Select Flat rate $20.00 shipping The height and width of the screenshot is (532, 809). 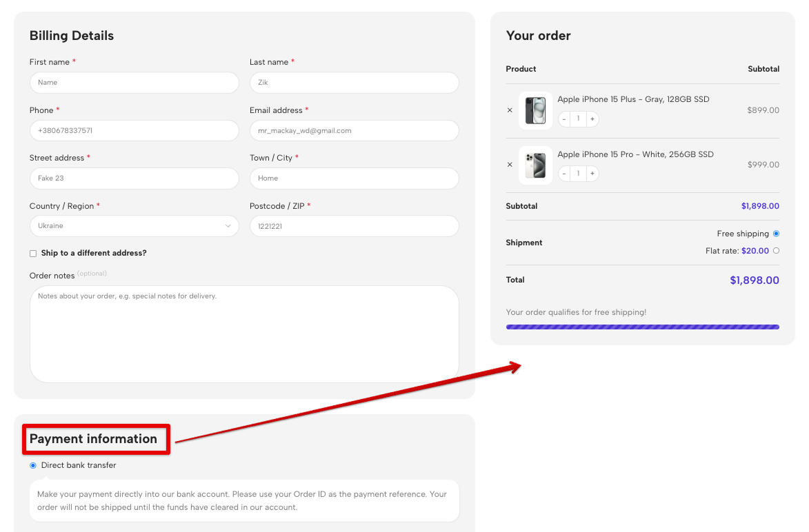[x=776, y=251]
